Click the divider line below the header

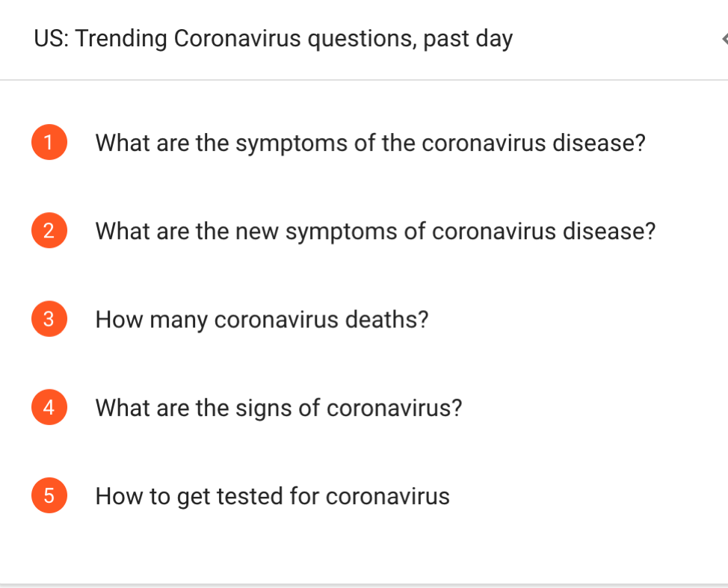[x=364, y=80]
